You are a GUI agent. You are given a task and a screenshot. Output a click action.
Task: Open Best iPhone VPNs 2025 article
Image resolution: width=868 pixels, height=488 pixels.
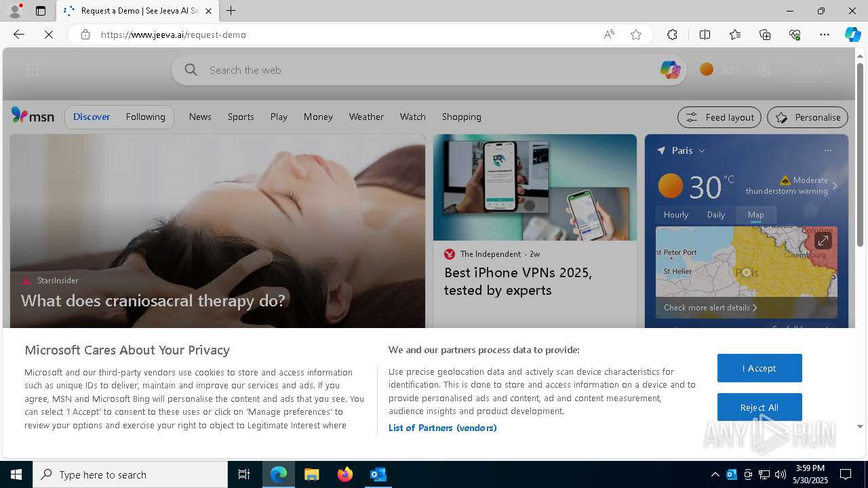coord(518,281)
